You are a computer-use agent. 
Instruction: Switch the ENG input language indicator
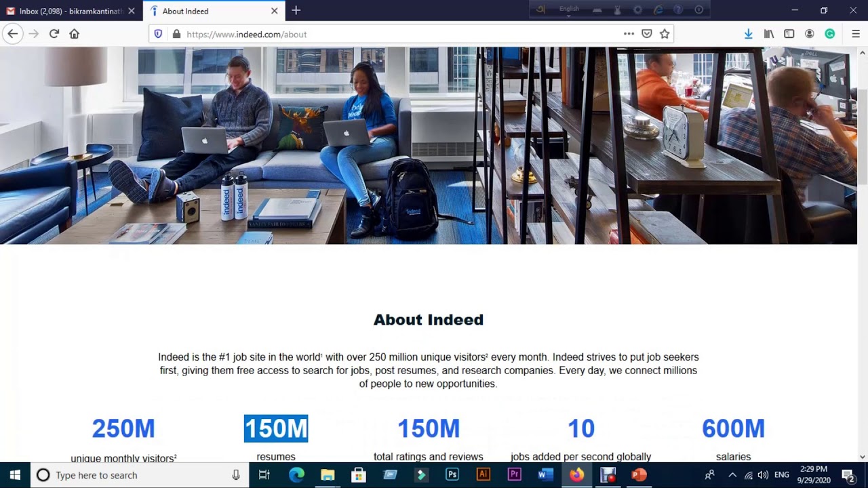pyautogui.click(x=781, y=475)
